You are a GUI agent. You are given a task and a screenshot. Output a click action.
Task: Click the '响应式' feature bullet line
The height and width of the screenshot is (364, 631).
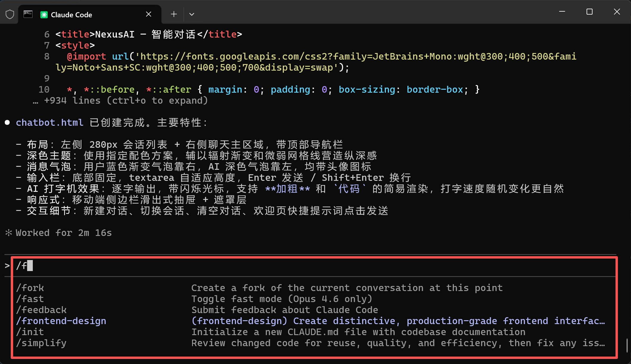[x=131, y=200]
